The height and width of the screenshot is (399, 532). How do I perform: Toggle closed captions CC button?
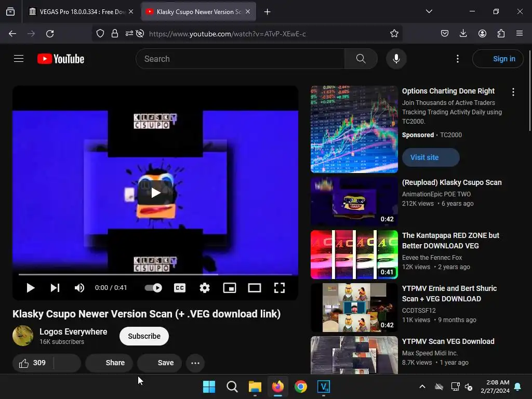pos(179,288)
